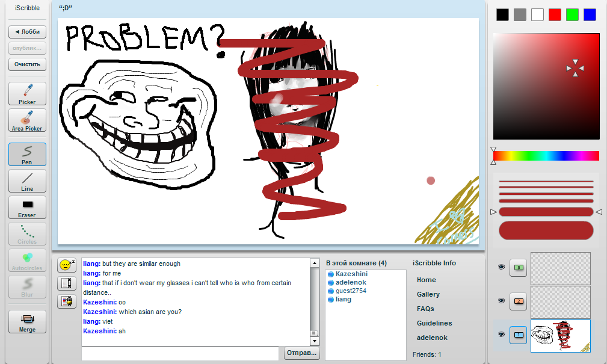Screen dimensions: 607x364
Task: Choose the third brush size line
Action: pyautogui.click(x=546, y=194)
